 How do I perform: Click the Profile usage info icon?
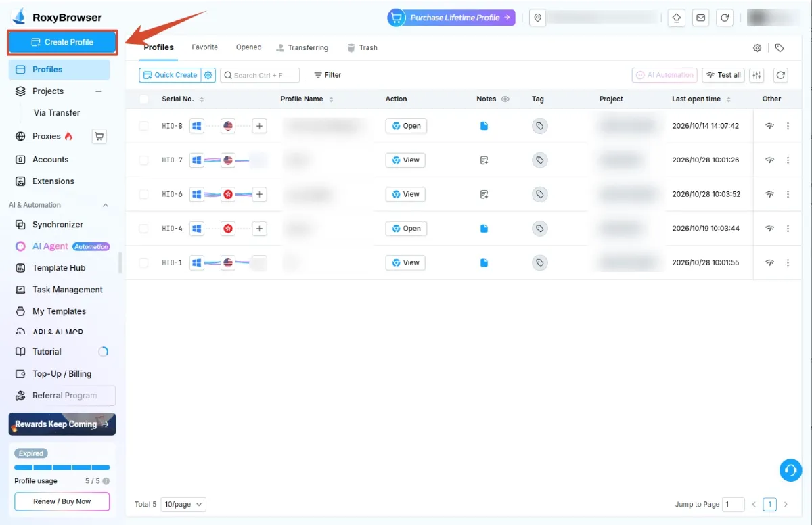pyautogui.click(x=106, y=481)
